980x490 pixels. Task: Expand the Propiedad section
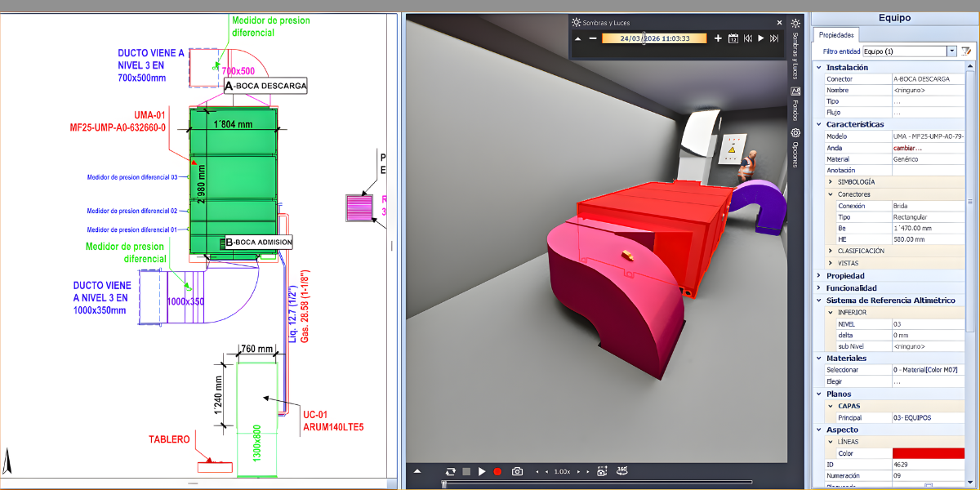(x=819, y=276)
